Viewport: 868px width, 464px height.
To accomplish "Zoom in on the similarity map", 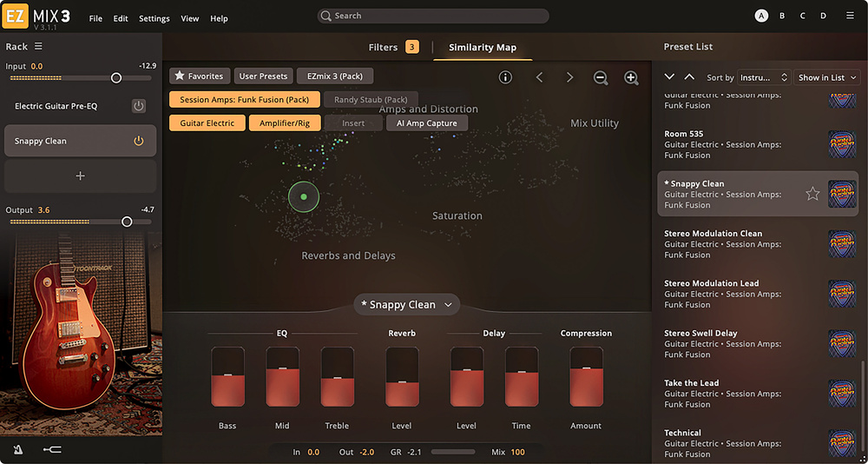I will point(631,77).
